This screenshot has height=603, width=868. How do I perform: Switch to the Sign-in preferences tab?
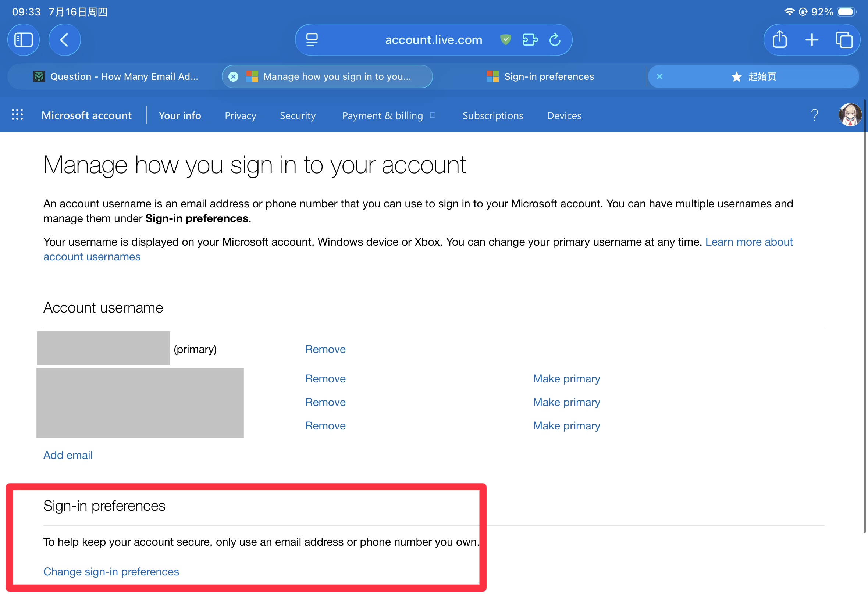pyautogui.click(x=540, y=76)
